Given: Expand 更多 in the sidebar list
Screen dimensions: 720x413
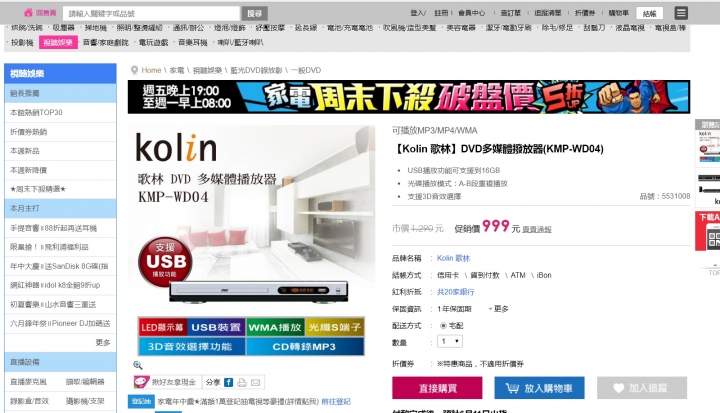Looking at the screenshot, I should pyautogui.click(x=103, y=342).
